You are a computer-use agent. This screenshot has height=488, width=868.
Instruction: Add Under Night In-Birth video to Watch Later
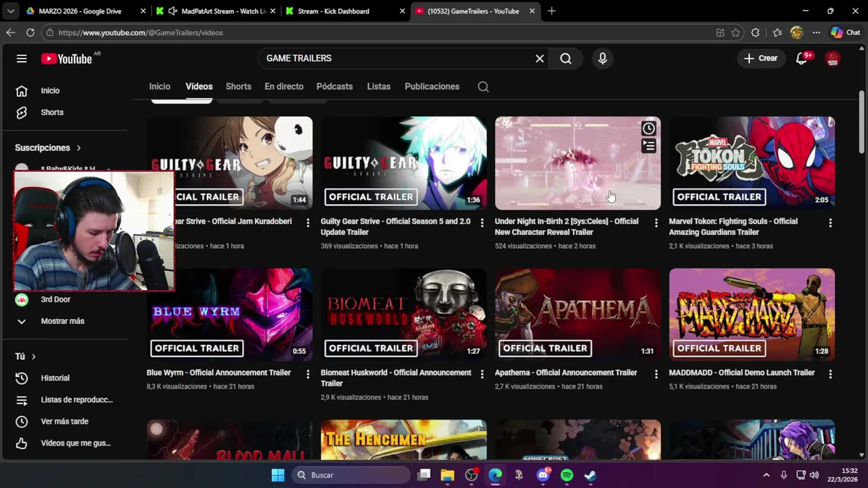(649, 128)
